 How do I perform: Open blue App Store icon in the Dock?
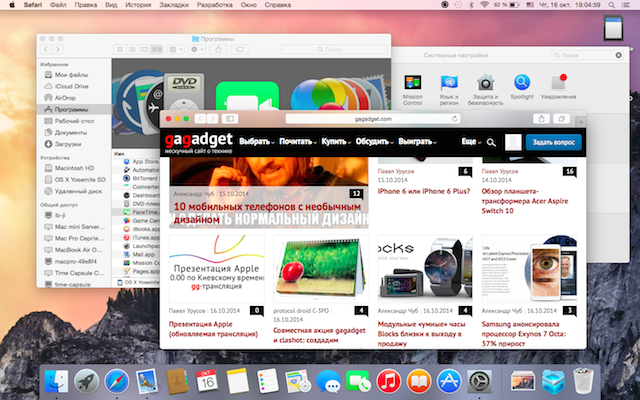pyautogui.click(x=449, y=382)
